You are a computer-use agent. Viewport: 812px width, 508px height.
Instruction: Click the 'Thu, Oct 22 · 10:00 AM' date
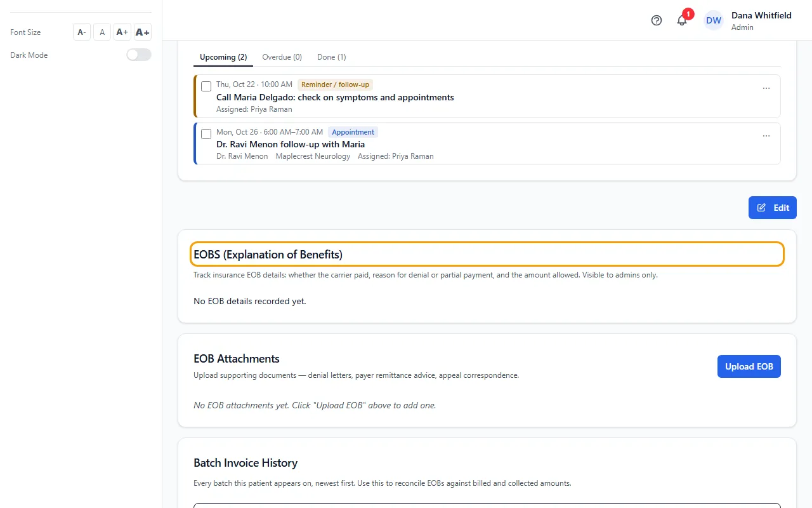click(254, 84)
